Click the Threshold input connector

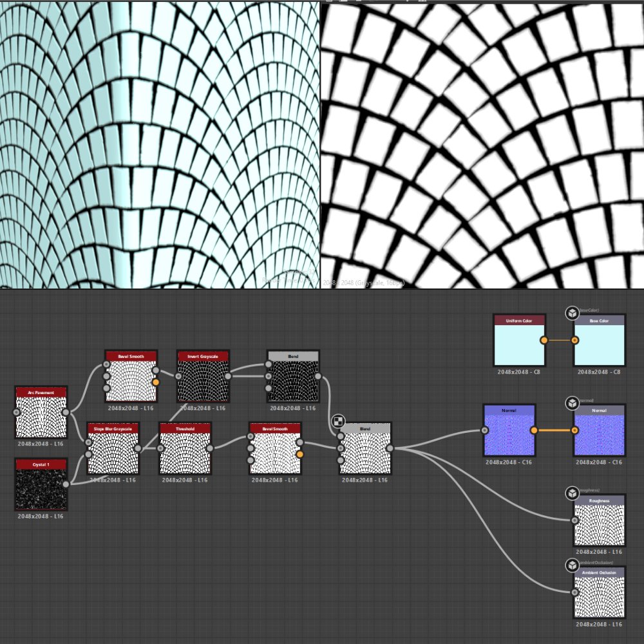(x=160, y=448)
